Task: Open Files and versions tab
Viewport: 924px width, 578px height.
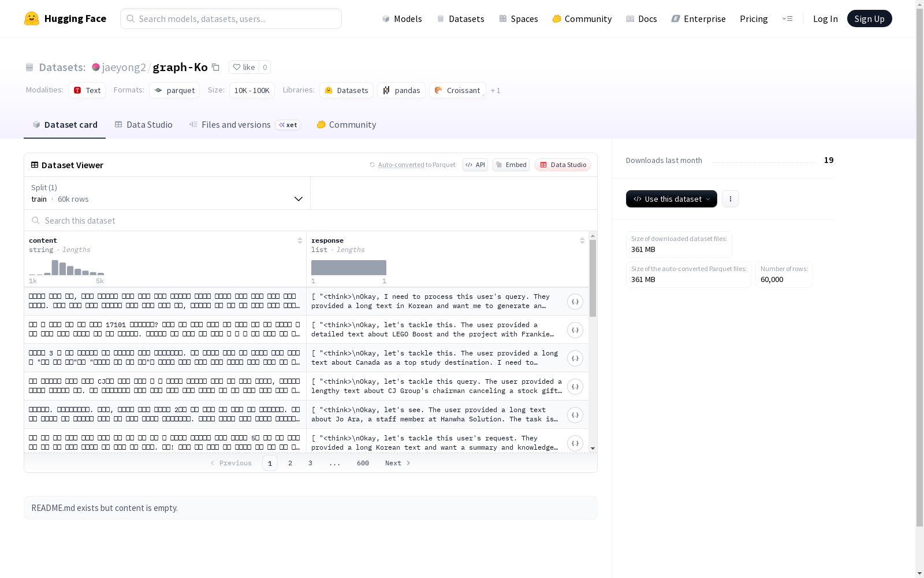Action: [244, 125]
